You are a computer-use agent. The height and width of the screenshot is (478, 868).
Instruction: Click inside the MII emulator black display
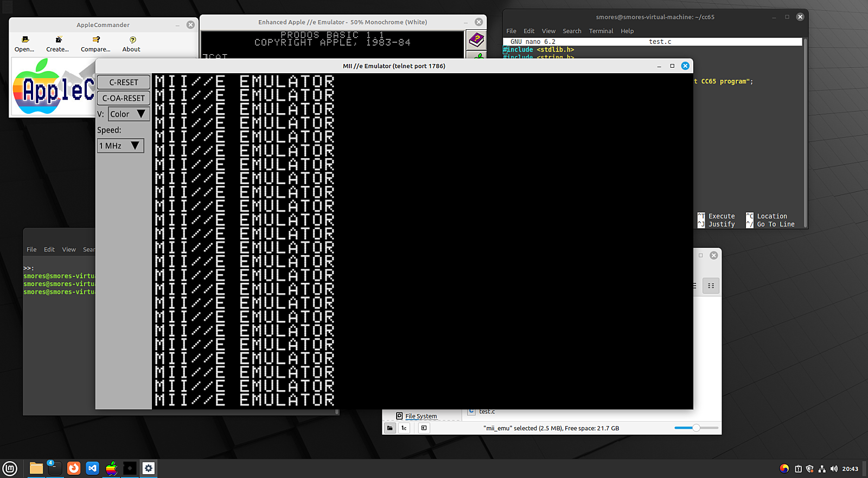(x=422, y=241)
